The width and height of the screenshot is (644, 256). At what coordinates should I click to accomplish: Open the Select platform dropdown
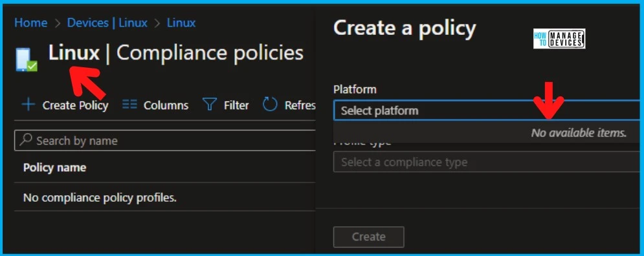(487, 111)
